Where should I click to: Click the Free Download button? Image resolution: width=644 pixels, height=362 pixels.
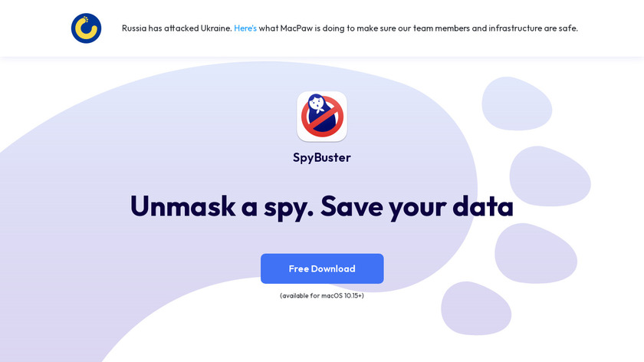[322, 268]
